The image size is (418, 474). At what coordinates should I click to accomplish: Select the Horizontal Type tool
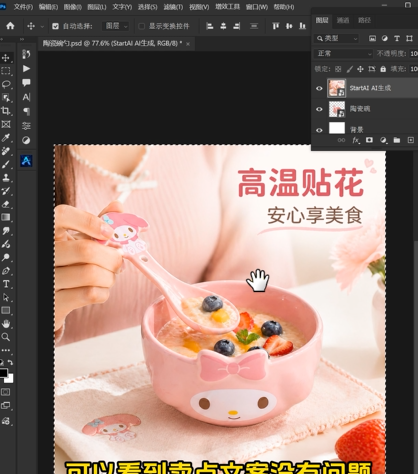point(6,284)
